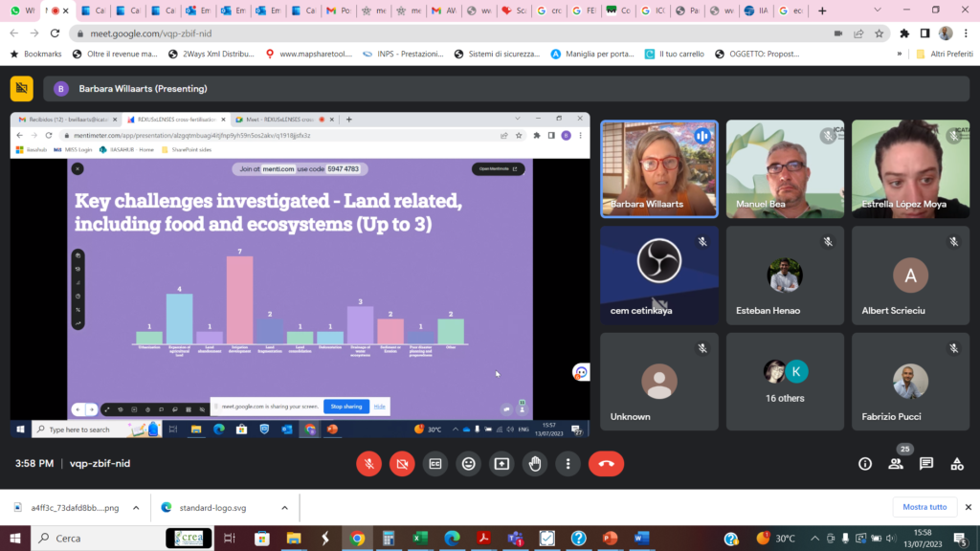
Task: Switch to the Gmail "Po" tab
Action: click(339, 11)
